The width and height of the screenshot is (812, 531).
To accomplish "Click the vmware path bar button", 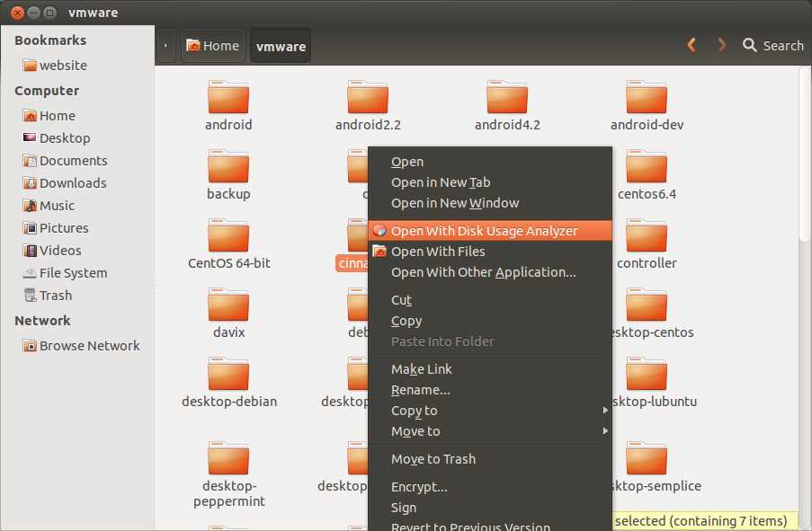I will click(281, 46).
